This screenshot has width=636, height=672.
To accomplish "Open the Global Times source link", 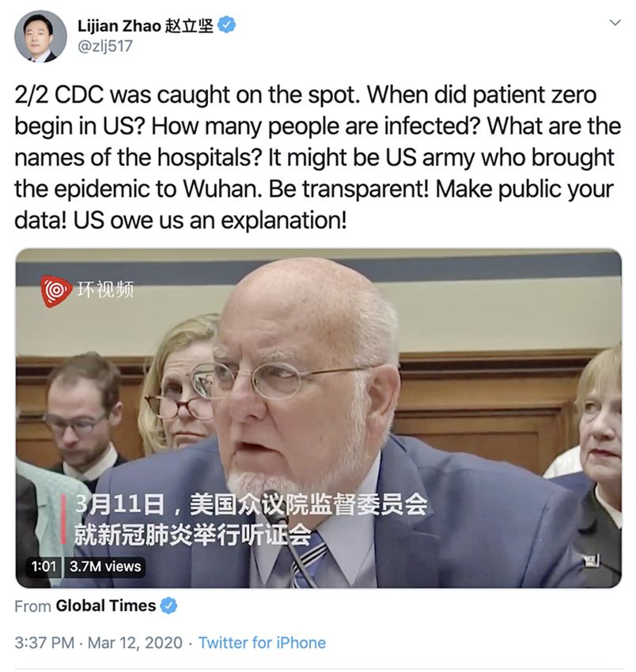I will (105, 606).
